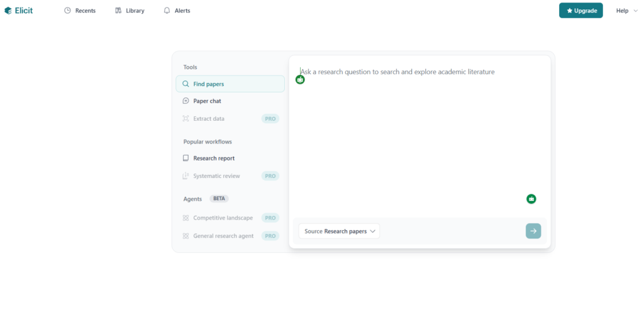The image size is (644, 314).
Task: Open the General research agent
Action: click(x=223, y=236)
